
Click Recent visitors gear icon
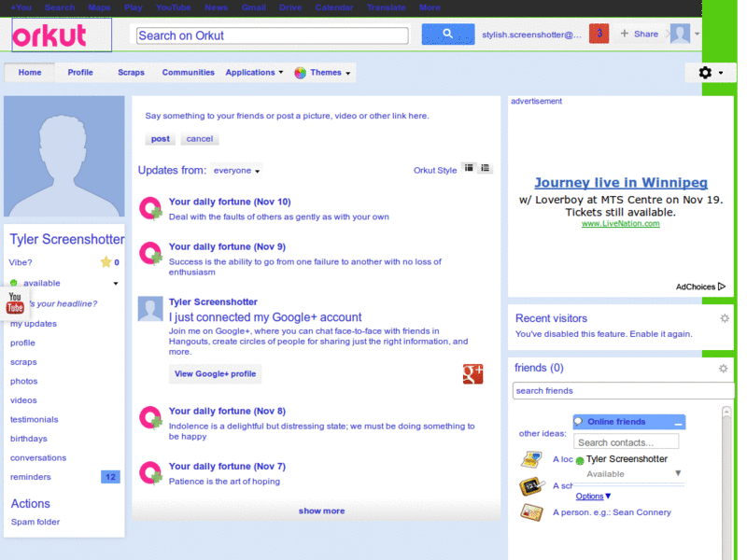tap(725, 318)
